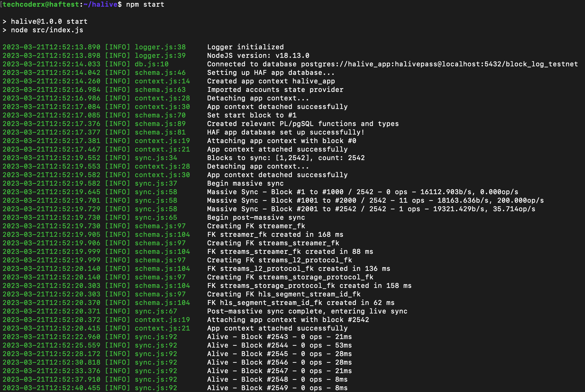
Task: Click the 'npm start' command text
Action: (x=145, y=5)
